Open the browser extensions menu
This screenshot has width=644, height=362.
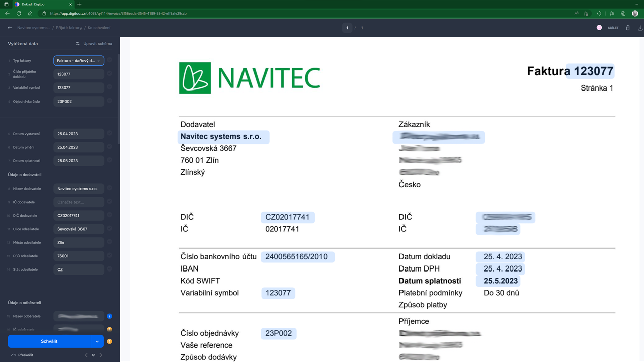pos(599,13)
